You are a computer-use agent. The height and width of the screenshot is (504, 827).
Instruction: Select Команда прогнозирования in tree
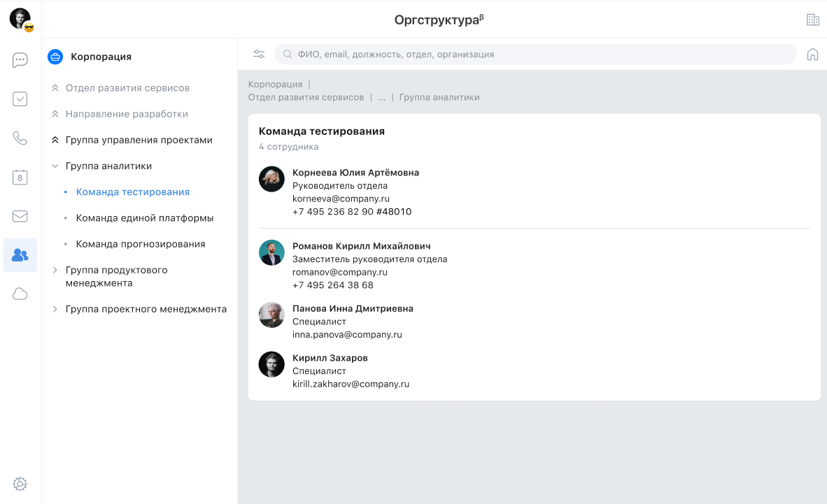[x=141, y=244]
